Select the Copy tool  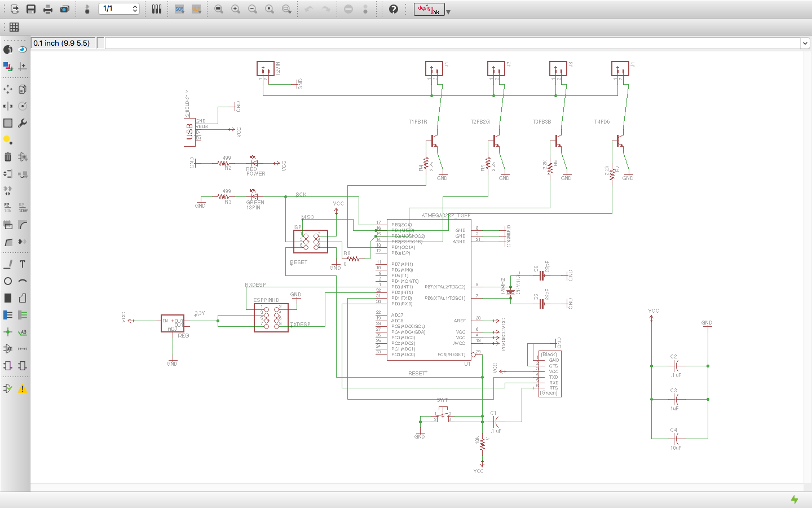click(23, 89)
